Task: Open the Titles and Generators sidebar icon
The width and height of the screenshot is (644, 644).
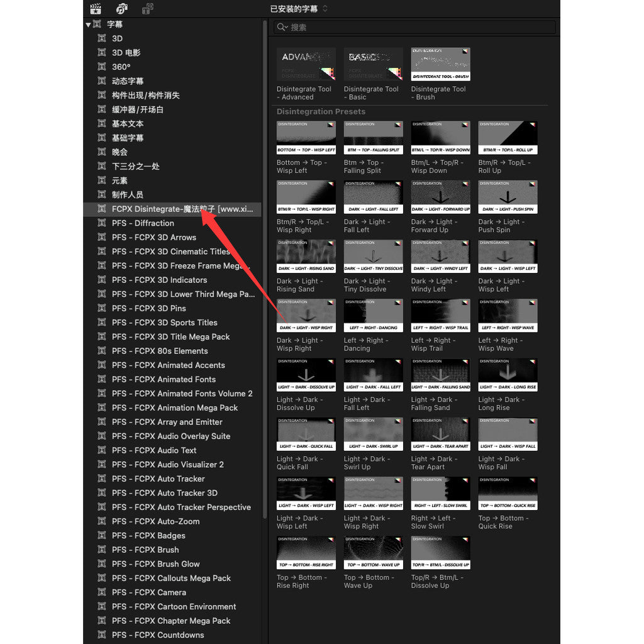Action: (x=148, y=9)
